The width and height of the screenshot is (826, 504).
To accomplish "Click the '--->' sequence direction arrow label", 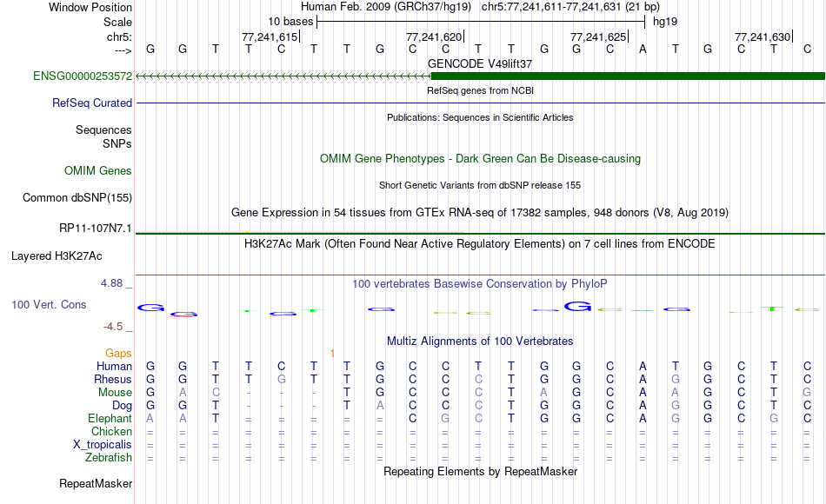I will (123, 50).
